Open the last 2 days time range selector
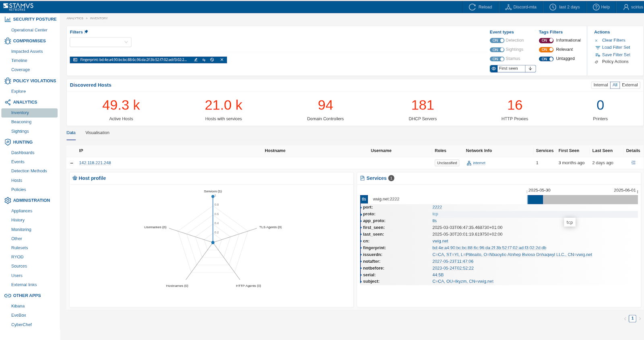644x340 pixels. (565, 7)
